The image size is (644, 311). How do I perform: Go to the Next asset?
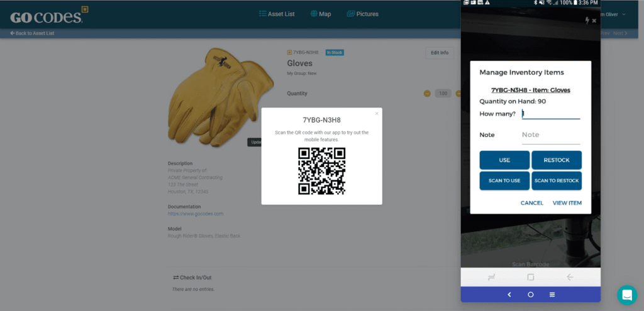coord(620,33)
